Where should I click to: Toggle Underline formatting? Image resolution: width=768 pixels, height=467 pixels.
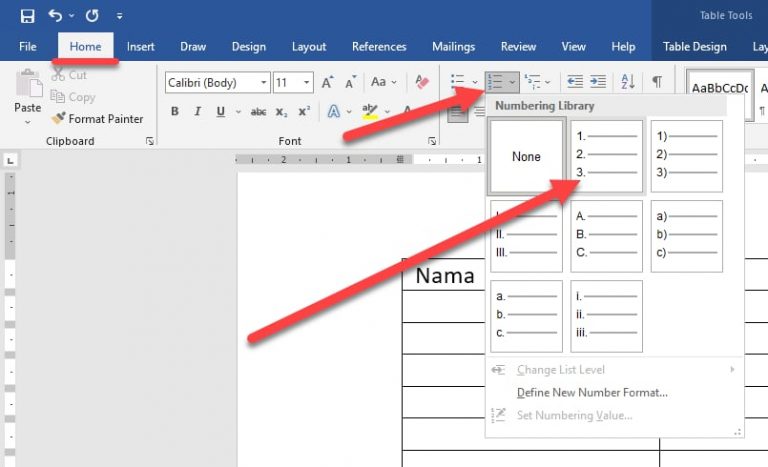point(220,112)
